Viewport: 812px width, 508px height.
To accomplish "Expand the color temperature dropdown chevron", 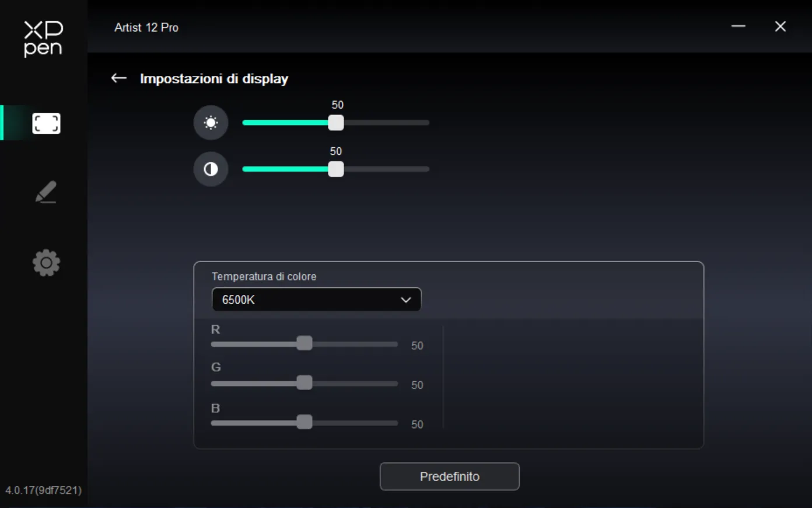I will [406, 300].
